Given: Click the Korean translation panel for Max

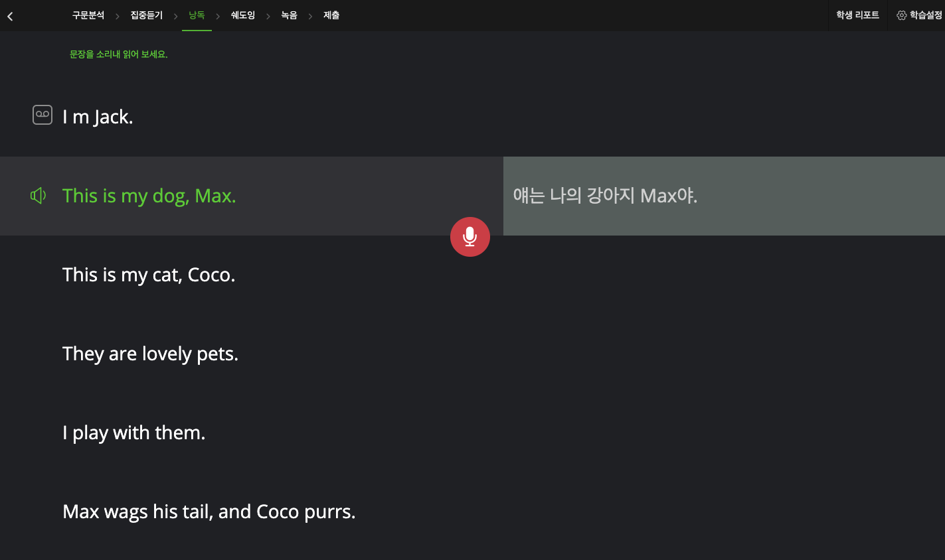Looking at the screenshot, I should pos(724,196).
